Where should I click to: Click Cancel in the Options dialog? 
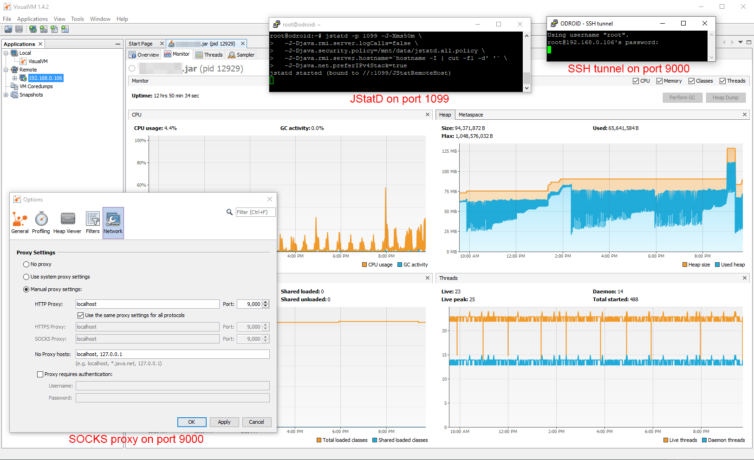(x=256, y=422)
